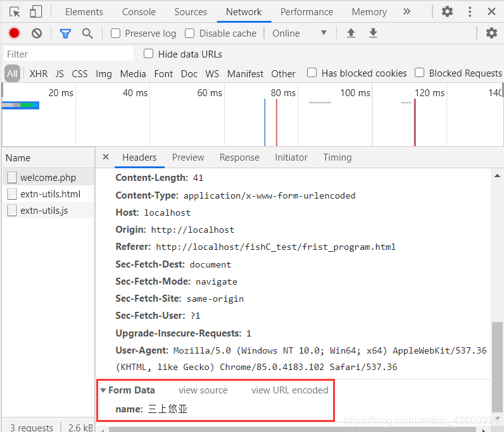The height and width of the screenshot is (432, 504).
Task: Close DevTools with the top-right X
Action: coord(491,11)
